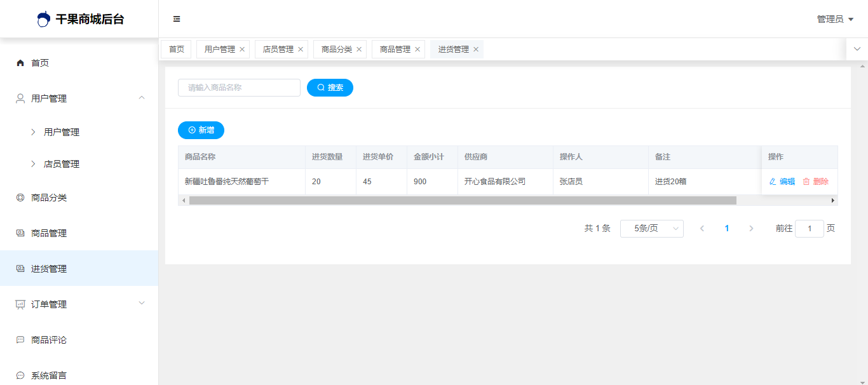Image resolution: width=868 pixels, height=385 pixels.
Task: Collapse the 用户管理 sidebar menu
Action: 142,98
